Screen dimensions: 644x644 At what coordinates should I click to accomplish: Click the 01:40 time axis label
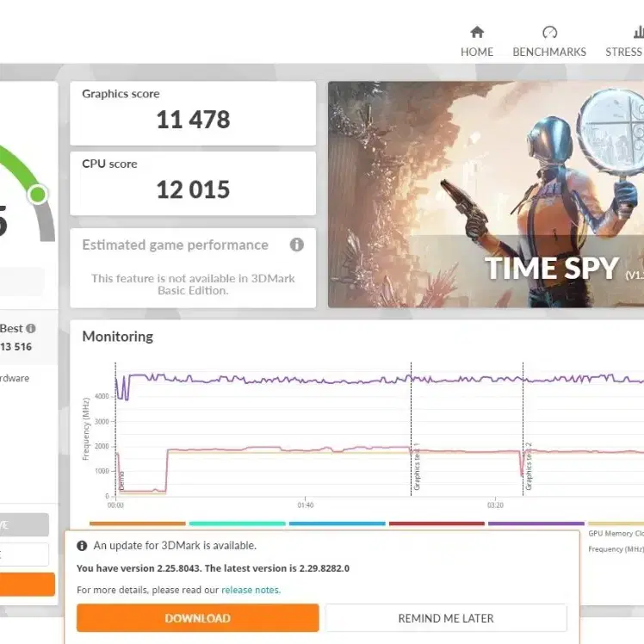click(306, 505)
